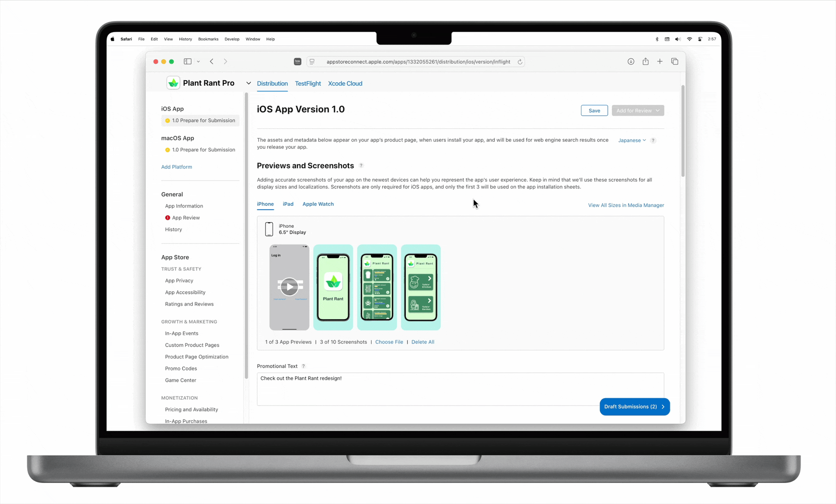Image resolution: width=836 pixels, height=504 pixels.
Task: Open help next to Japanese language selector
Action: 653,140
